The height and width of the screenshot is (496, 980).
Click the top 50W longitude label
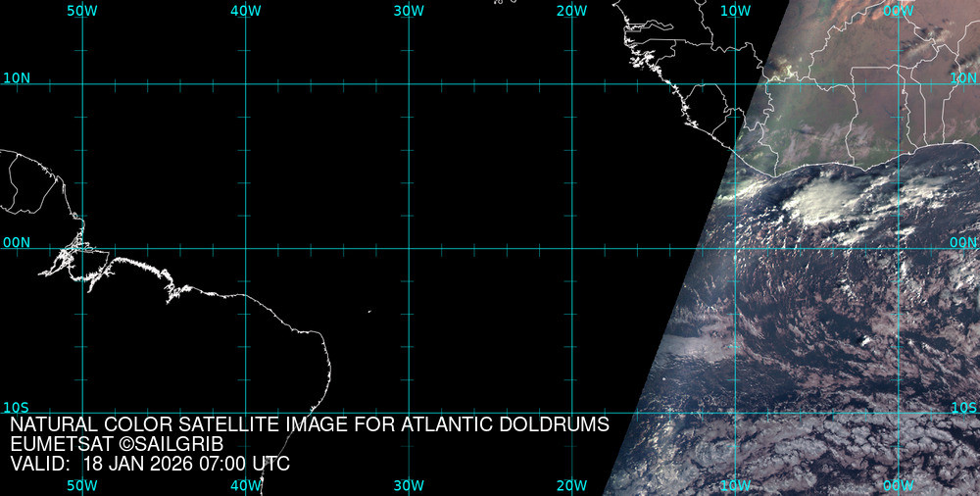[82, 11]
